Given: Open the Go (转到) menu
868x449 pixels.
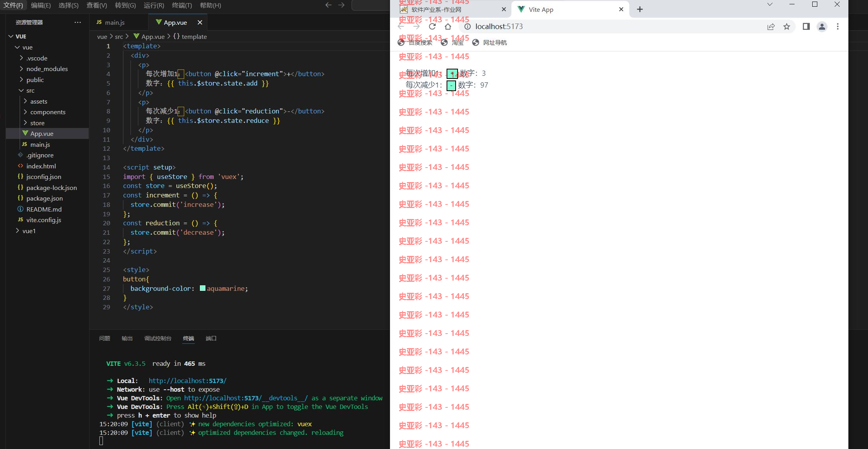Looking at the screenshot, I should [x=125, y=5].
